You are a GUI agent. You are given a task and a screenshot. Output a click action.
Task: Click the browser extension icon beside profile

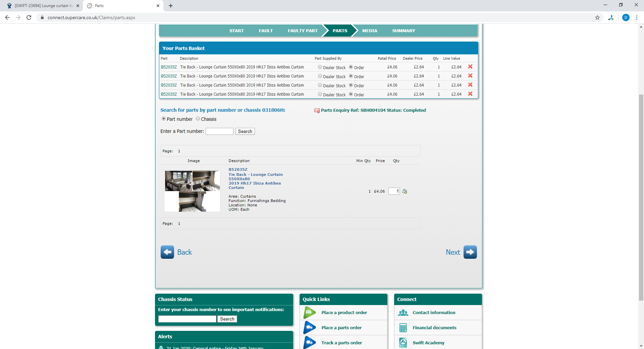click(x=611, y=17)
